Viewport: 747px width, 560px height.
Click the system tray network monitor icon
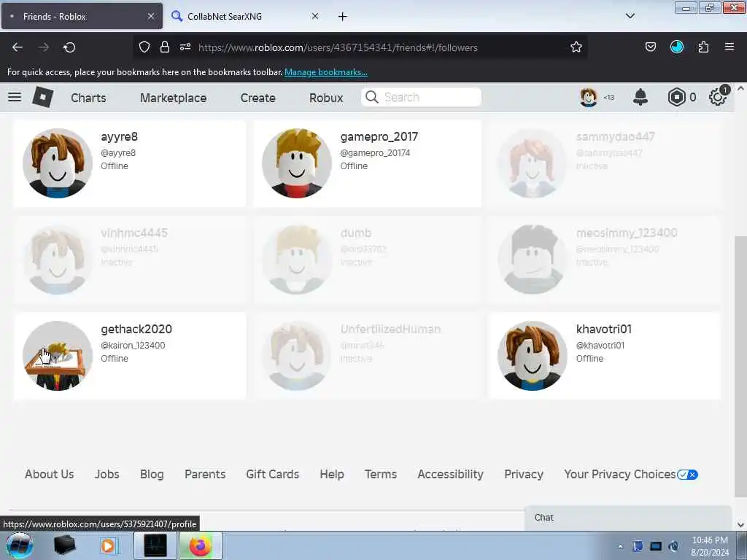tap(656, 546)
